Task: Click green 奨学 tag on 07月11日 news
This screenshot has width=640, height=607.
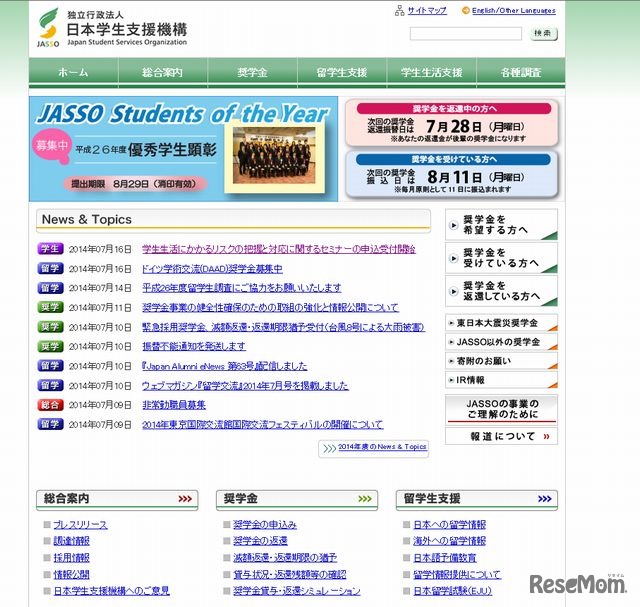Action: (50, 307)
